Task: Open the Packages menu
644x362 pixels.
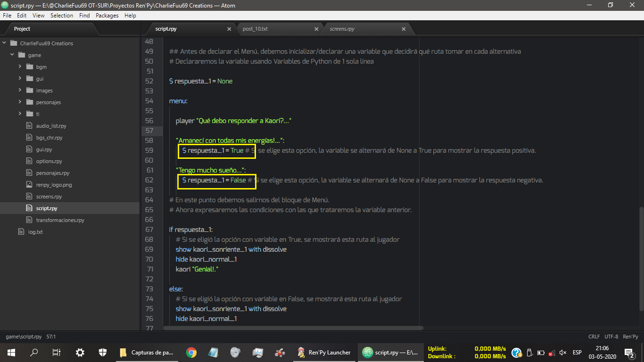Action: click(107, 16)
